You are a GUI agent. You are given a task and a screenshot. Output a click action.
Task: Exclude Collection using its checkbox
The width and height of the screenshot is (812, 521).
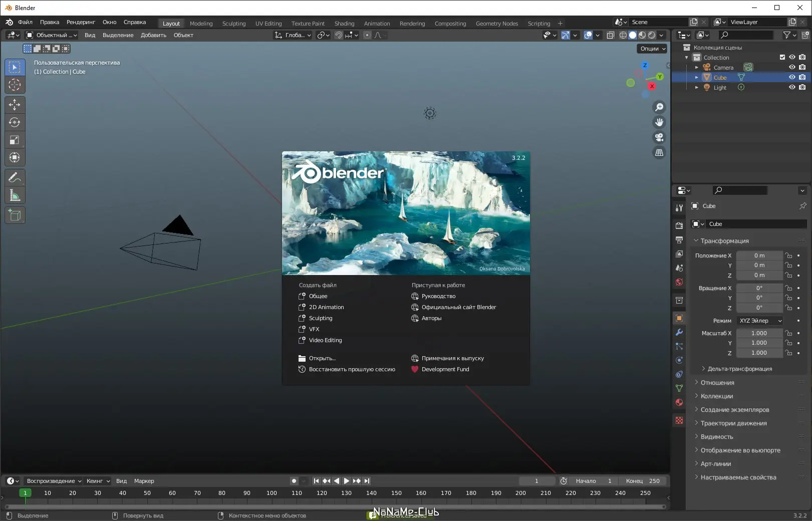coord(782,57)
